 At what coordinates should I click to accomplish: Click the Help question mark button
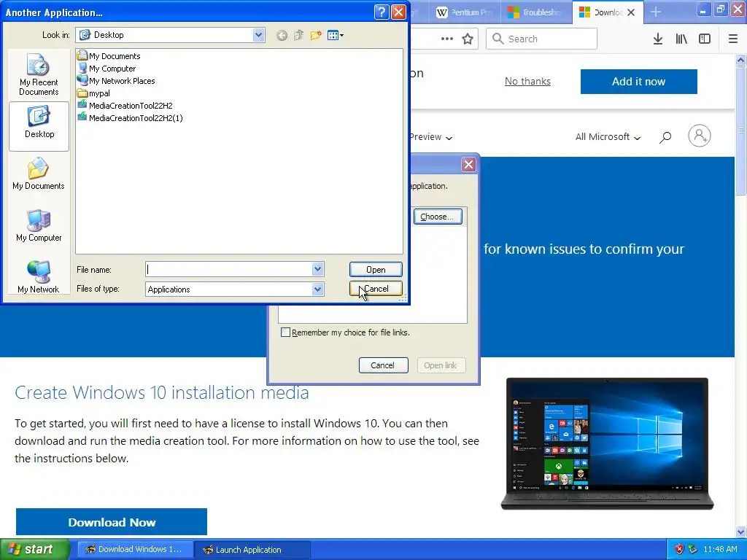(382, 12)
